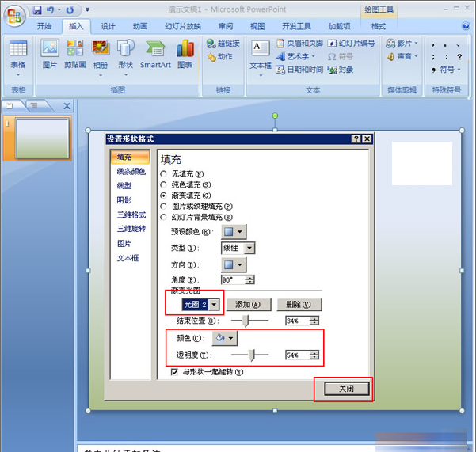Click the 结束位置 percentage spinner
The height and width of the screenshot is (452, 476).
pos(314,321)
